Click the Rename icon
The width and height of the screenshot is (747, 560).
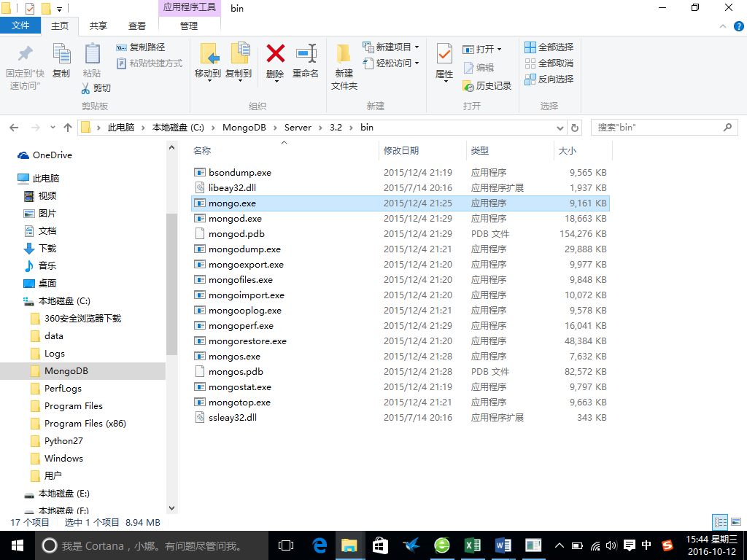click(x=306, y=53)
